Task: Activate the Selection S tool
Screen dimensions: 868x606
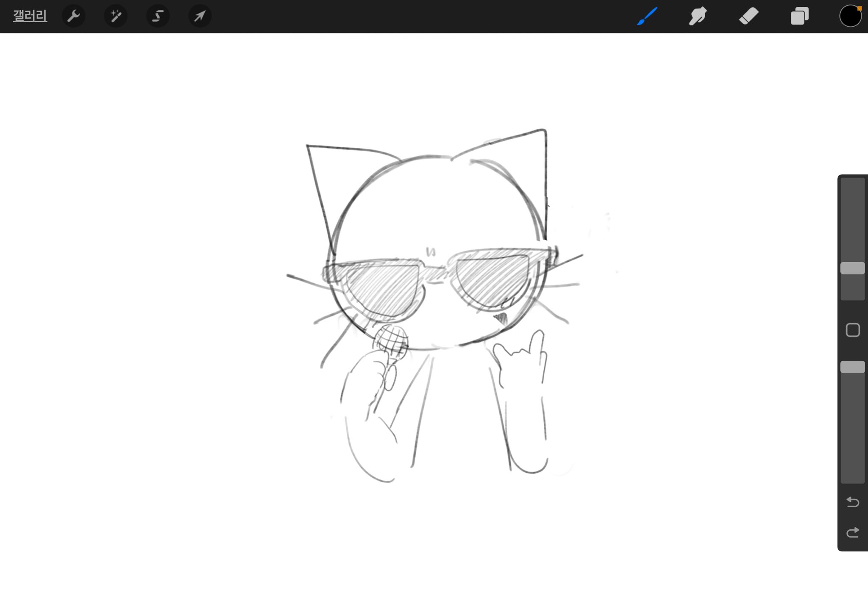Action: coord(158,16)
